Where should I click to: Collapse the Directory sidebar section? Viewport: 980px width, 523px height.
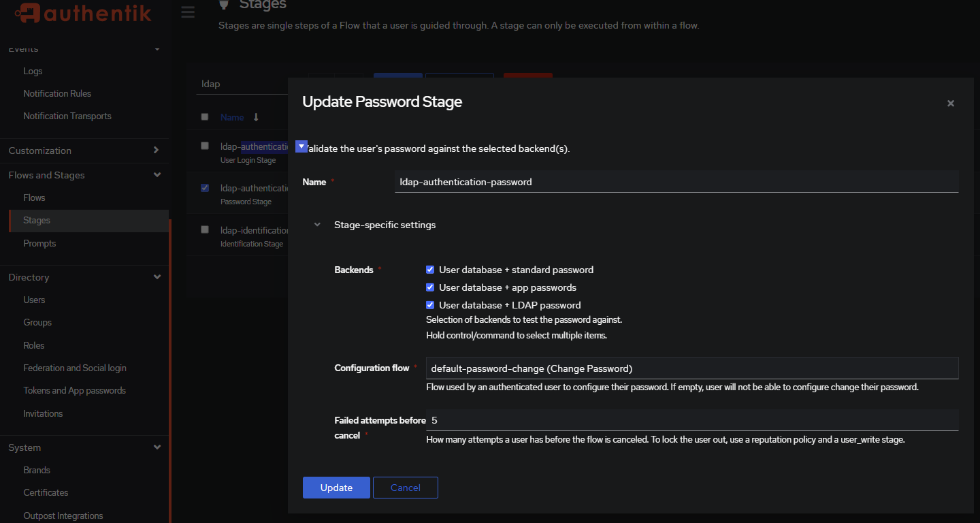[x=157, y=277]
